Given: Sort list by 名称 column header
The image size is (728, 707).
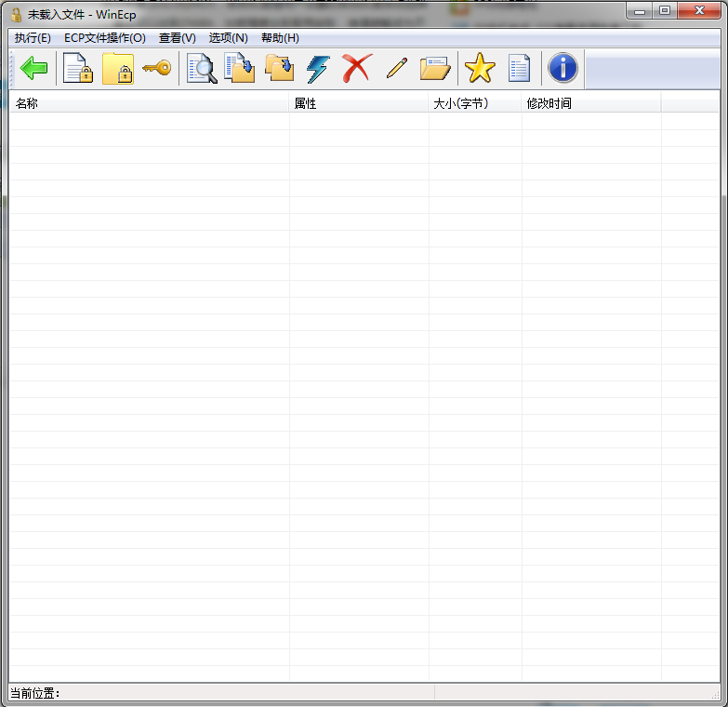Looking at the screenshot, I should pyautogui.click(x=149, y=103).
